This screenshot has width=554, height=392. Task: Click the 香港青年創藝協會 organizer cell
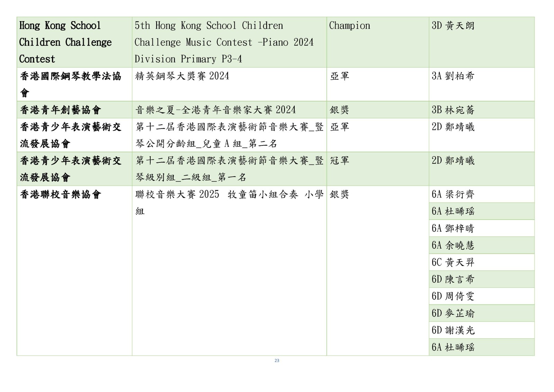click(x=60, y=110)
